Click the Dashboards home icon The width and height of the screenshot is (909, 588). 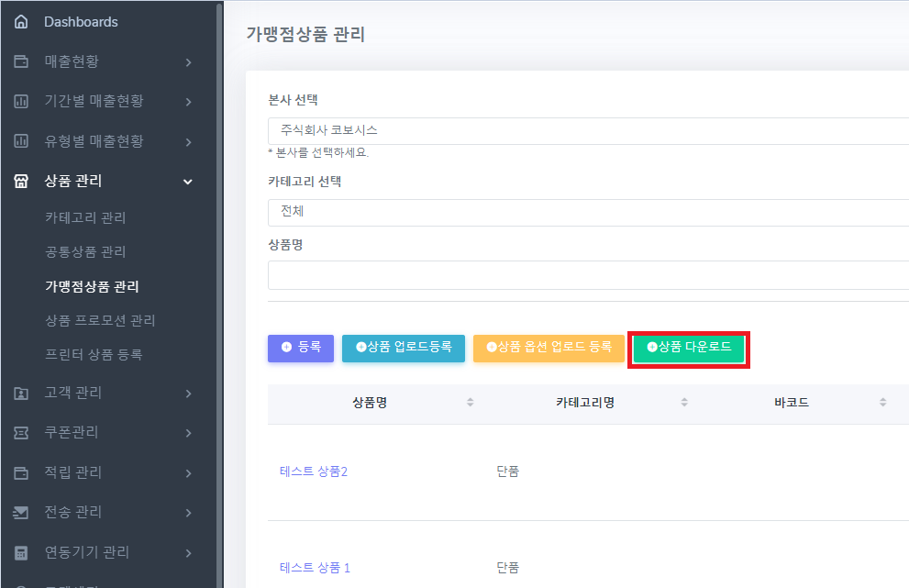[21, 22]
